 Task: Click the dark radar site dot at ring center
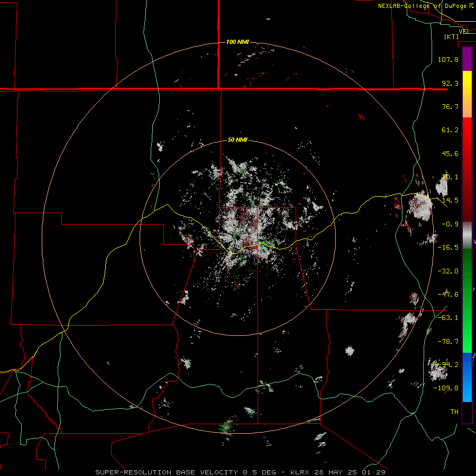point(237,237)
